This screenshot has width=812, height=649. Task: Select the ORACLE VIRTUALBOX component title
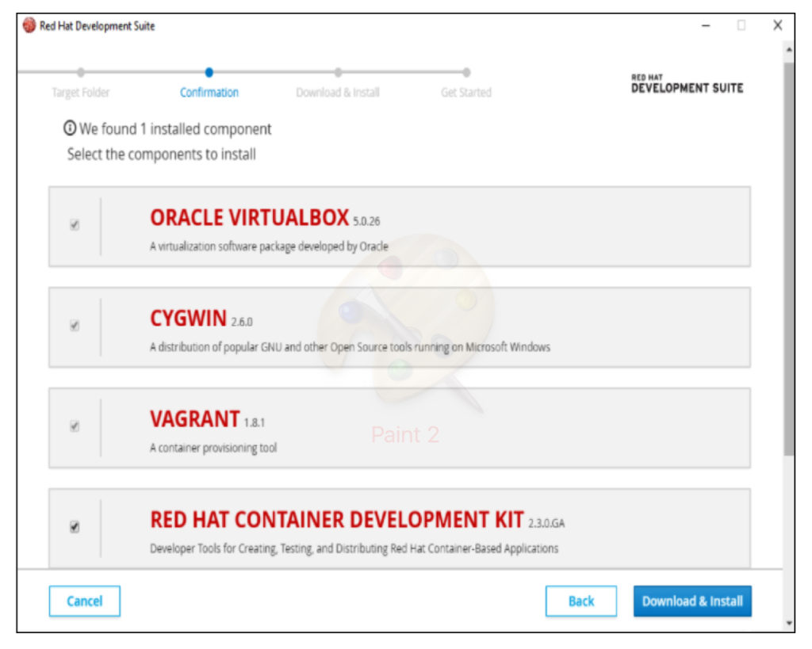click(x=249, y=218)
